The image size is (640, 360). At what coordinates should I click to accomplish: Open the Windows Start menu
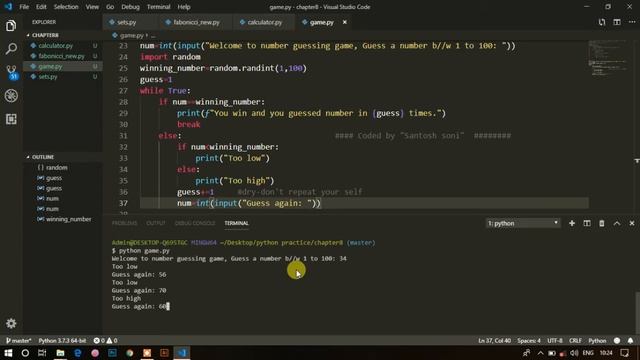(8, 353)
